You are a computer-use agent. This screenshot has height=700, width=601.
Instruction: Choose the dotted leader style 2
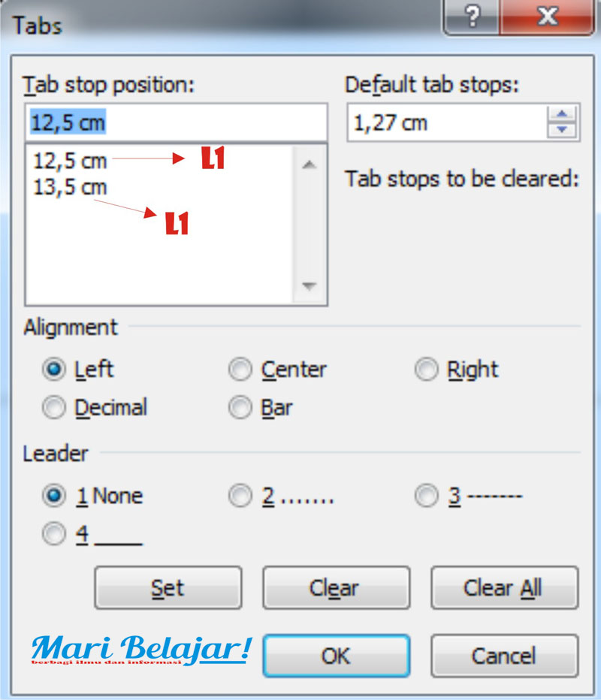240,496
